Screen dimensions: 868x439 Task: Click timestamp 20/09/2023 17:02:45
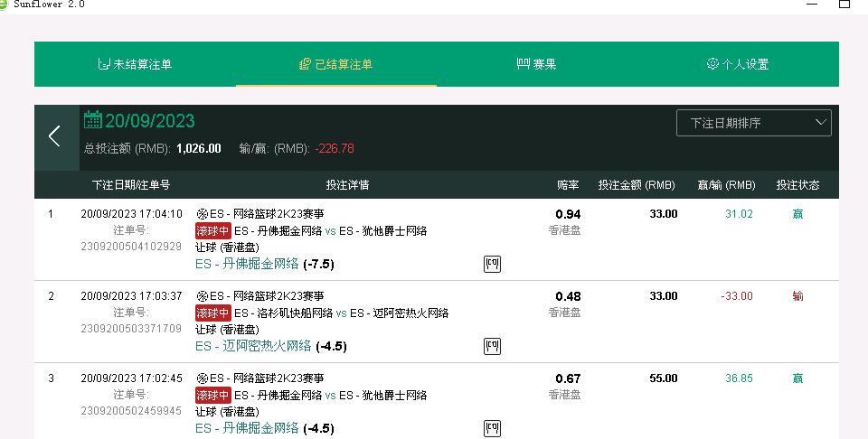[x=131, y=378]
